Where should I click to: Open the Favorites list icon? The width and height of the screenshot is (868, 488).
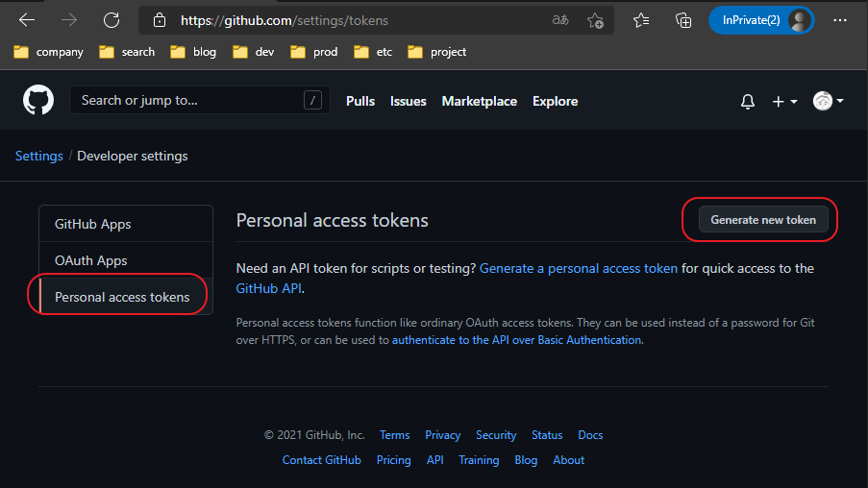[641, 20]
